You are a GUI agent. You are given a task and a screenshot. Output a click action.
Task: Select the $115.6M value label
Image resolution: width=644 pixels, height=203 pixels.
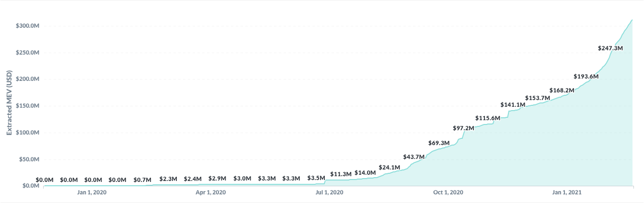coord(488,118)
